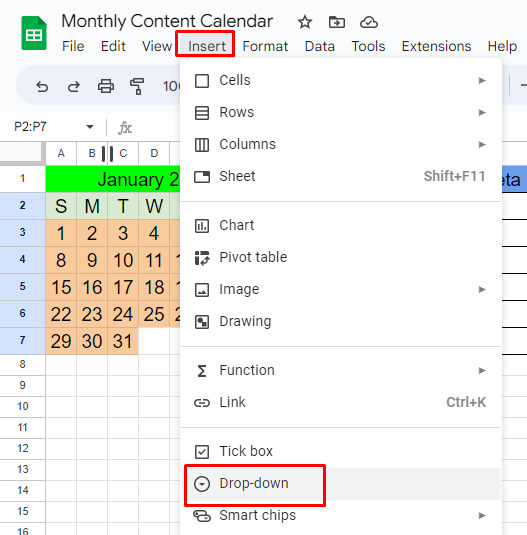Open the Data menu
This screenshot has height=535, width=527.
click(320, 46)
